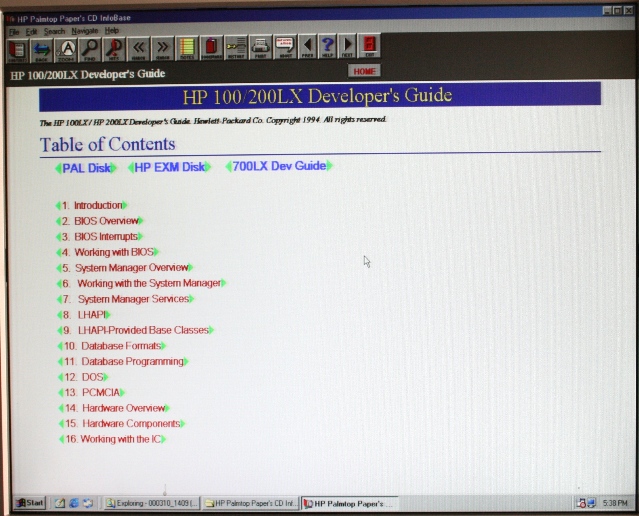Click the red HOME button
Image resolution: width=639 pixels, height=516 pixels.
click(364, 71)
